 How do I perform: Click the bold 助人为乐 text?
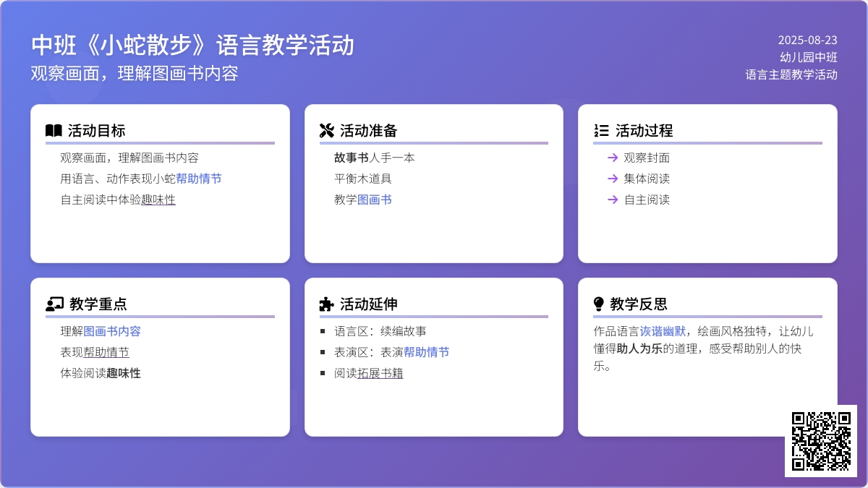click(x=639, y=348)
